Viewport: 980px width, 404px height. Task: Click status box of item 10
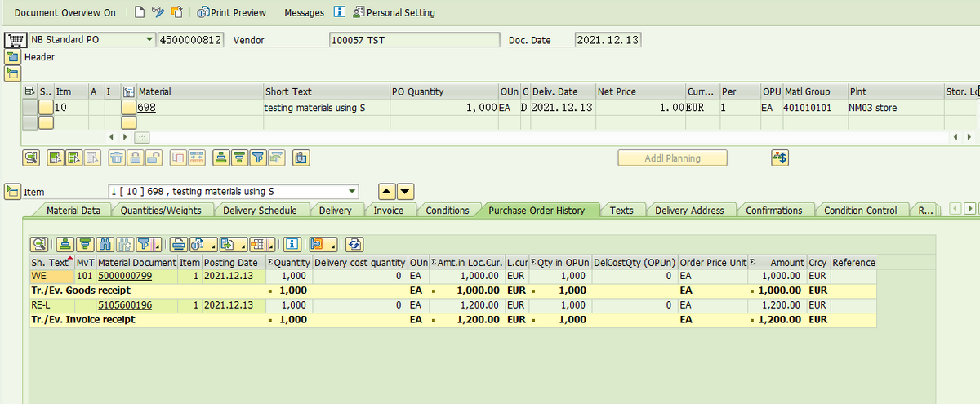46,107
